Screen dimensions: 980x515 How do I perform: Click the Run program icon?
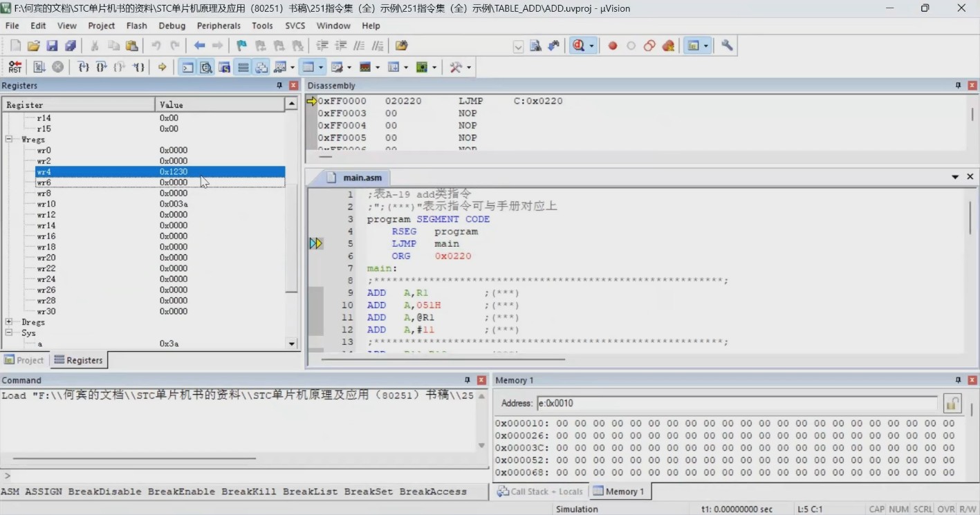[x=39, y=67]
